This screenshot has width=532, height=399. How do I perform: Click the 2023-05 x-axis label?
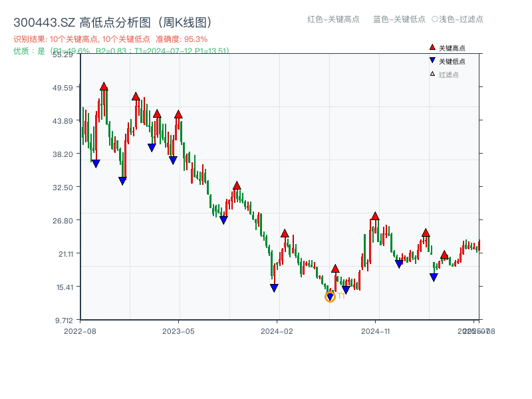tap(178, 331)
